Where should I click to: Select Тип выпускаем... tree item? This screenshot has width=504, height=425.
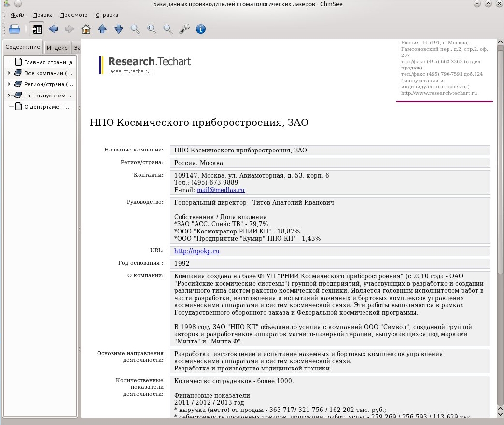[x=48, y=96]
